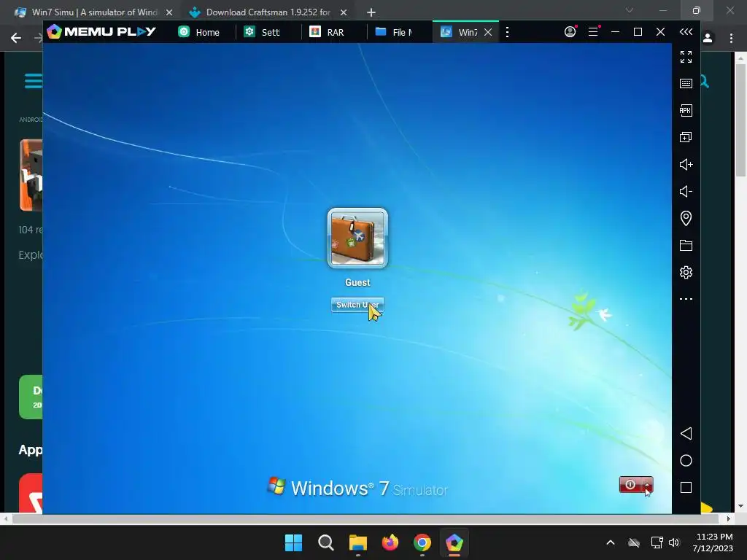Viewport: 747px width, 560px height.
Task: Open File Explorer from the taskbar
Action: point(357,542)
